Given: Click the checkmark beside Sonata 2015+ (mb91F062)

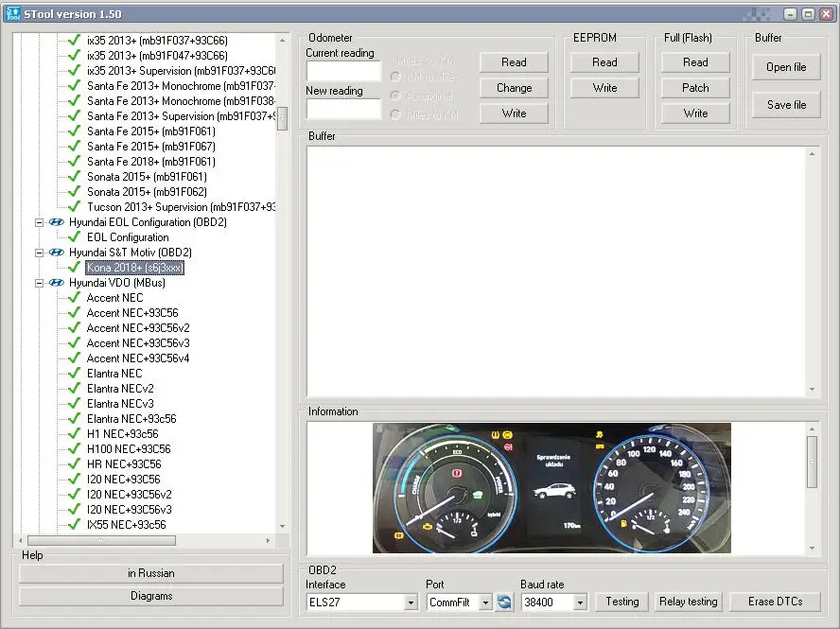Looking at the screenshot, I should point(75,191).
